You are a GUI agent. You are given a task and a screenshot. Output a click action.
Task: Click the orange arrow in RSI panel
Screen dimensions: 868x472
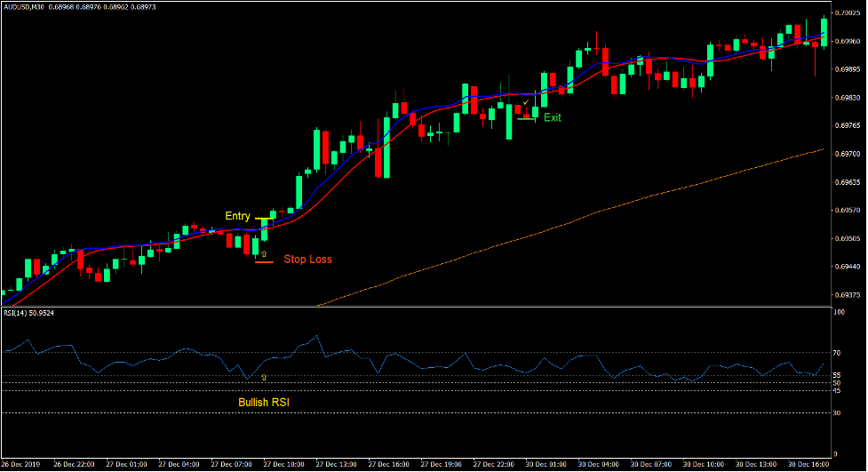264,377
